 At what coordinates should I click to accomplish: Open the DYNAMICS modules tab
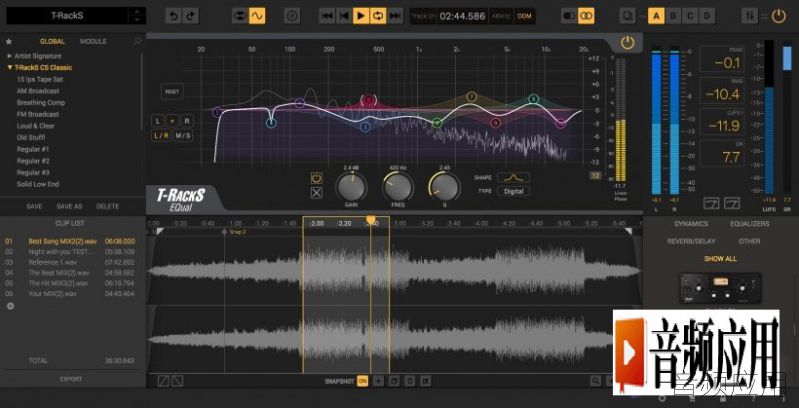(691, 224)
